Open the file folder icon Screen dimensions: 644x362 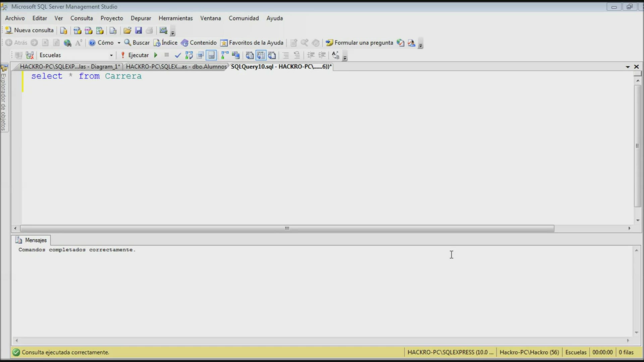coord(127,31)
